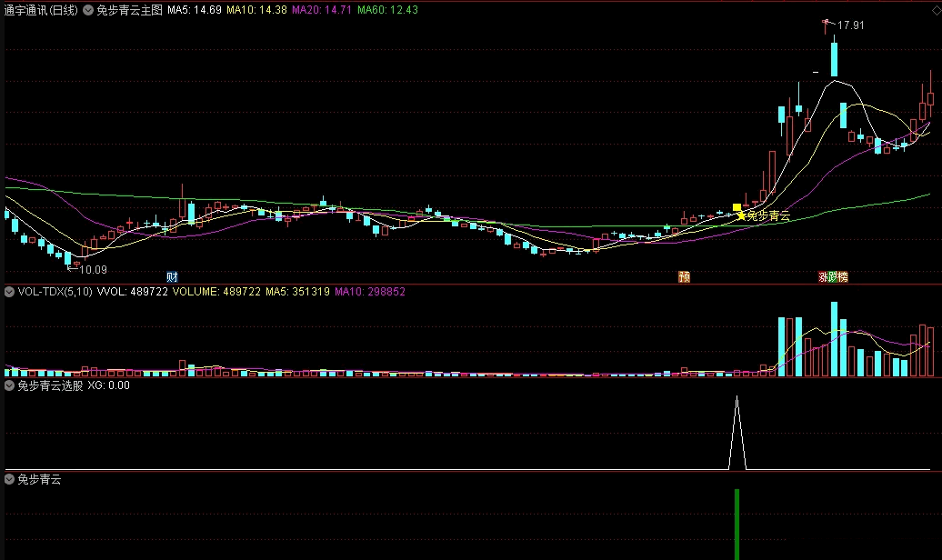Click the 预 forecast marker on the chart

[x=685, y=277]
